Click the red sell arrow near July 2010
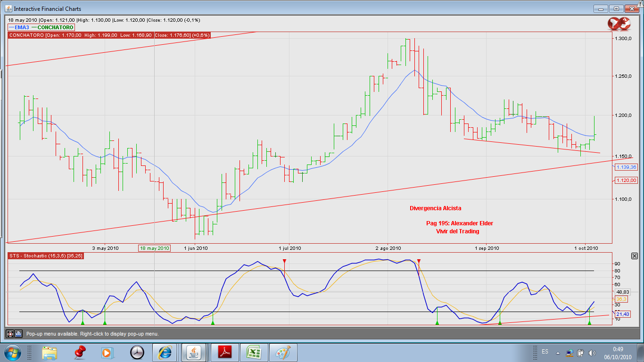 click(x=284, y=261)
